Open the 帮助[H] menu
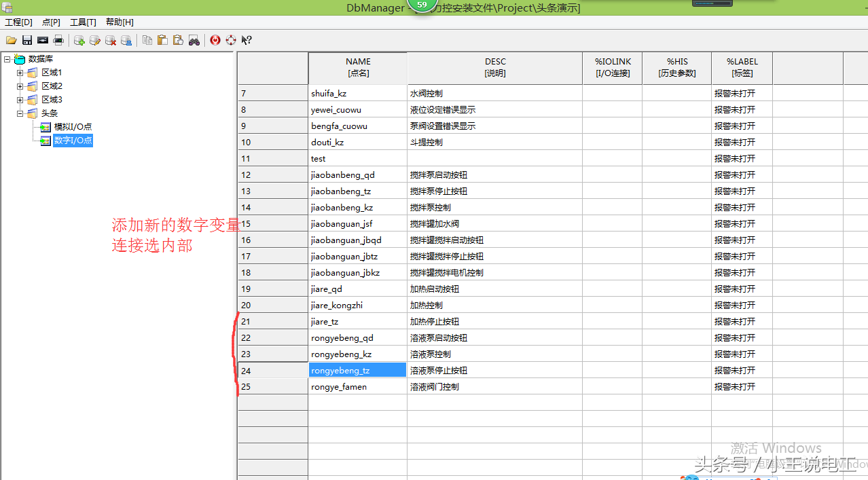 pos(120,22)
